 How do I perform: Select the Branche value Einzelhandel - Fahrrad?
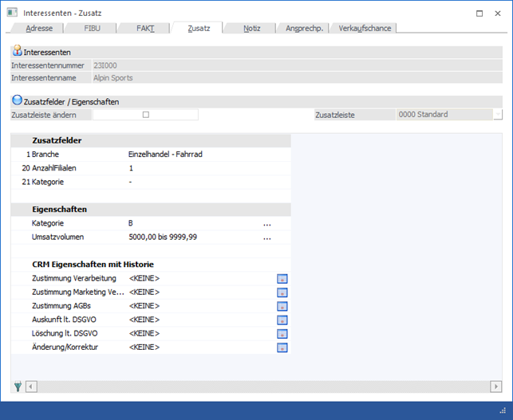pos(165,154)
